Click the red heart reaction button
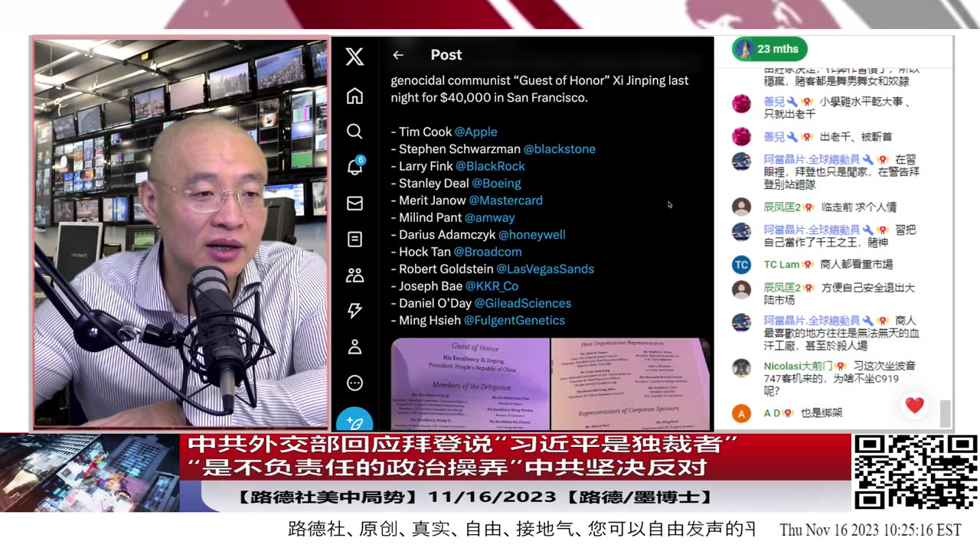 tap(914, 405)
